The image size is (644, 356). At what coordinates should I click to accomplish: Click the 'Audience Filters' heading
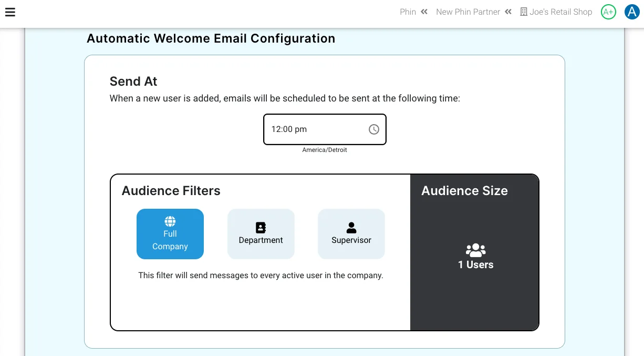[171, 191]
